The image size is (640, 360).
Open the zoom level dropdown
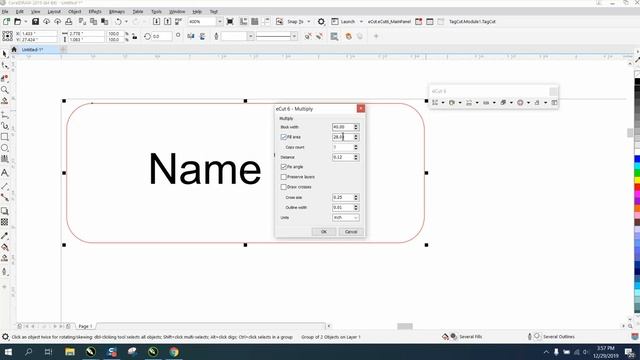coord(220,22)
